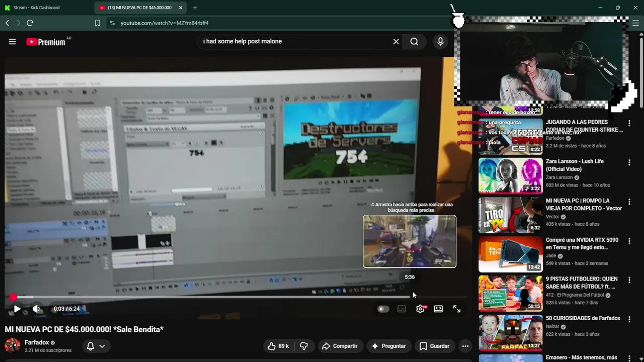Open 9 PISTAS FUTBOLERO video thumbnail
644x362 pixels.
[511, 294]
